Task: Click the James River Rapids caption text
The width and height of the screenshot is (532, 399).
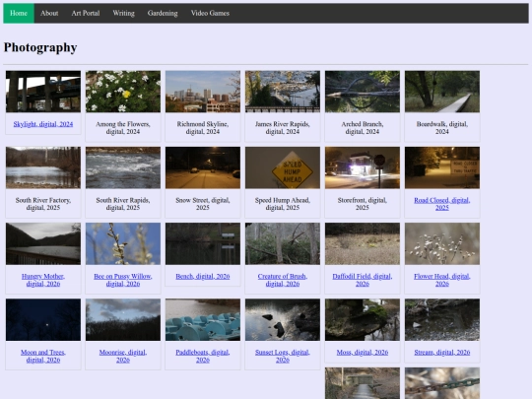Action: [x=283, y=128]
